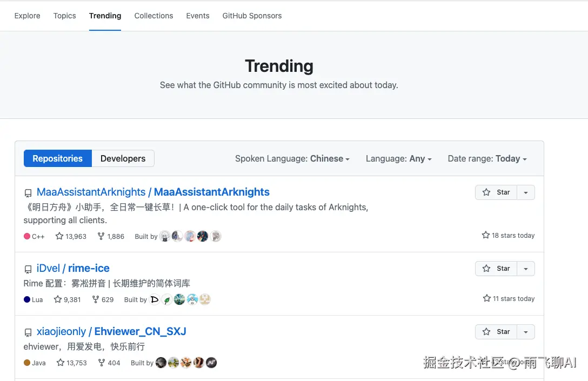View the 1,886 forks of MaaAssistantArknights
Image resolution: width=588 pixels, height=381 pixels.
click(x=111, y=236)
